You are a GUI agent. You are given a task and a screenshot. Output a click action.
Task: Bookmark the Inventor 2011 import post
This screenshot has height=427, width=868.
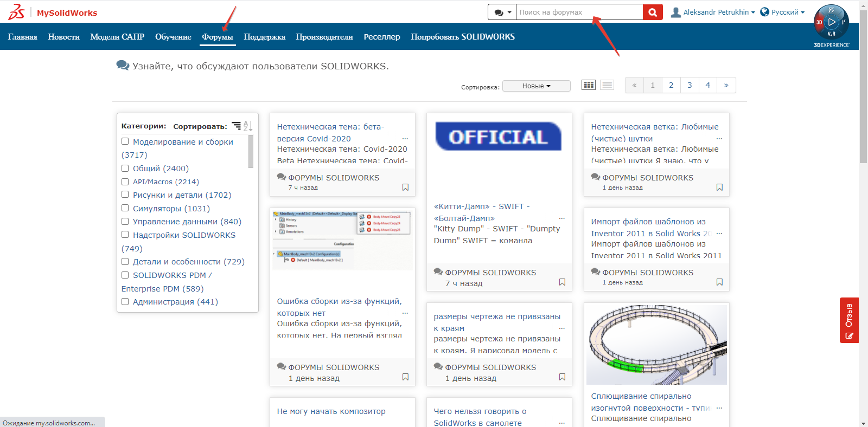pyautogui.click(x=719, y=282)
